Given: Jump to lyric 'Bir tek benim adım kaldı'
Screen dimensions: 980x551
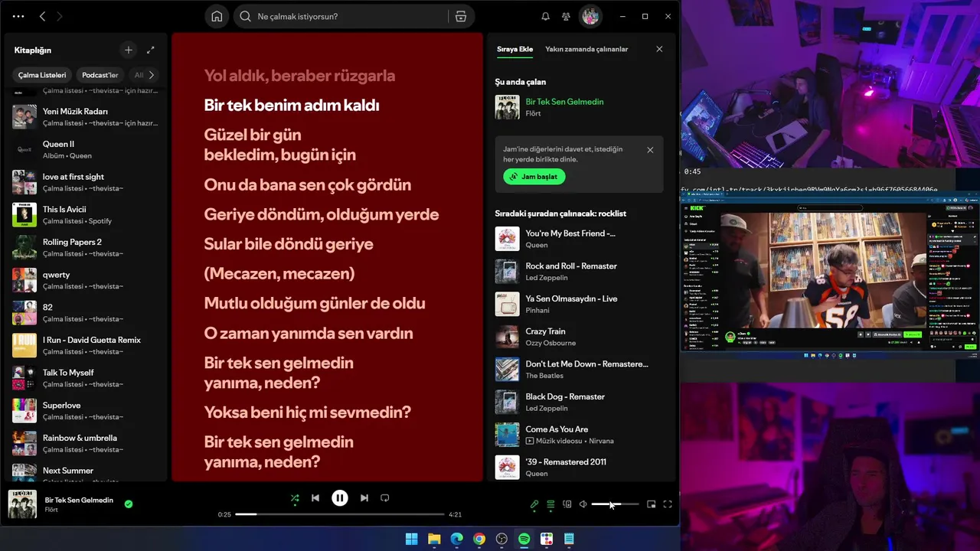Looking at the screenshot, I should pyautogui.click(x=292, y=105).
